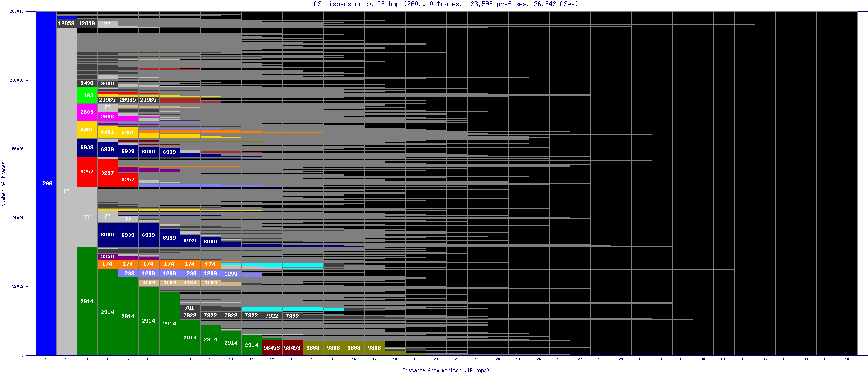The height and width of the screenshot is (373, 868).
Task: Select the olive 9808 block in hop 17 column
Action: point(374,348)
